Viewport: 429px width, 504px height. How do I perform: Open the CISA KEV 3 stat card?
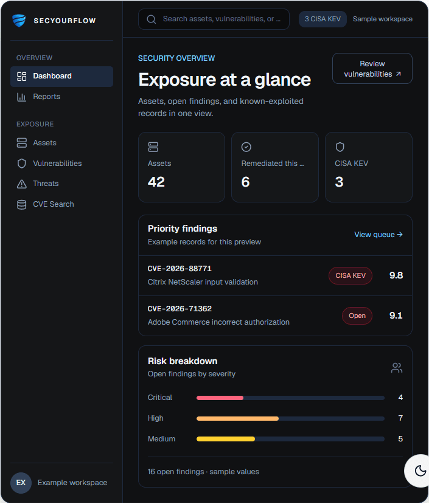pyautogui.click(x=369, y=167)
